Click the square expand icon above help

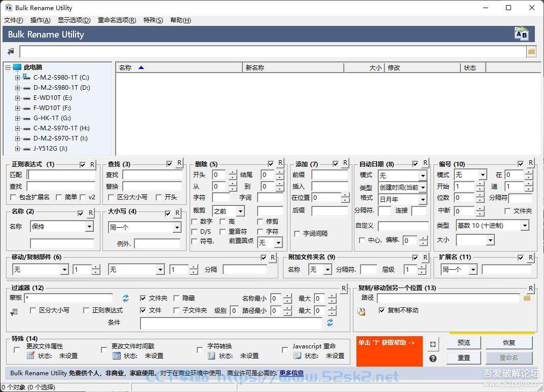tap(432, 344)
